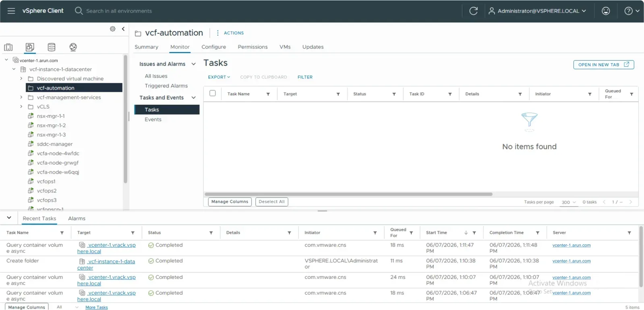Sort Recent Tasks by Start Time arrow
This screenshot has width=644, height=310.
(x=466, y=233)
